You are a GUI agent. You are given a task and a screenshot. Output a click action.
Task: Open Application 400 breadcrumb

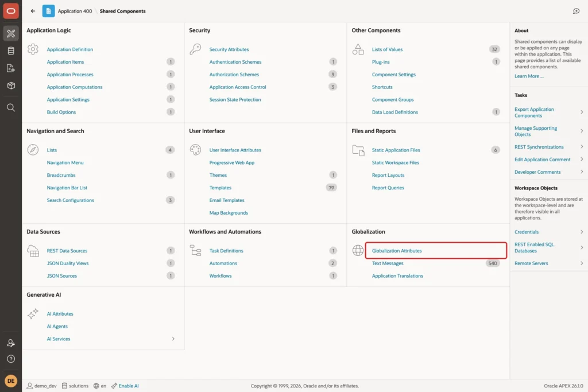[x=75, y=11]
